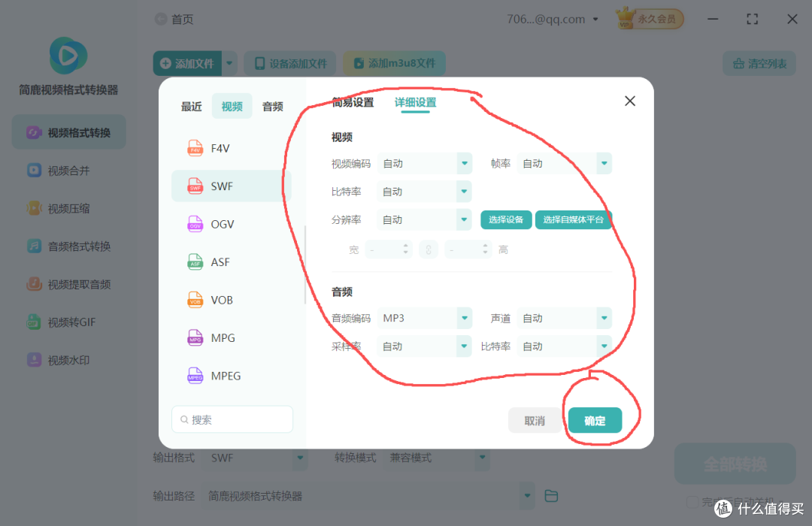Switch to the 音频 tab
Screen dimensions: 812x526
pyautogui.click(x=272, y=106)
